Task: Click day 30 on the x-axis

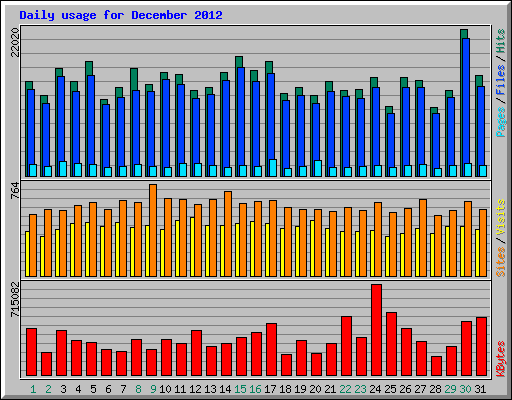Action: [x=465, y=389]
